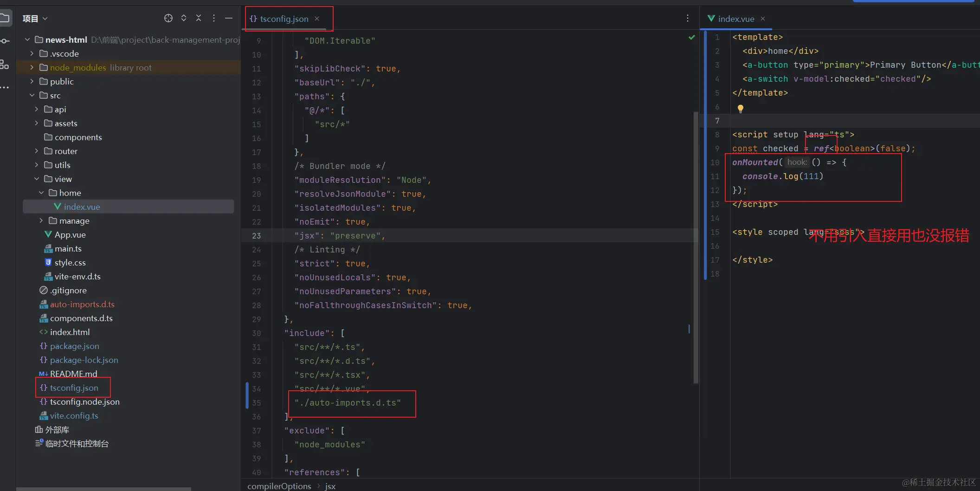The height and width of the screenshot is (491, 980).
Task: Expand the router folder
Action: click(36, 151)
